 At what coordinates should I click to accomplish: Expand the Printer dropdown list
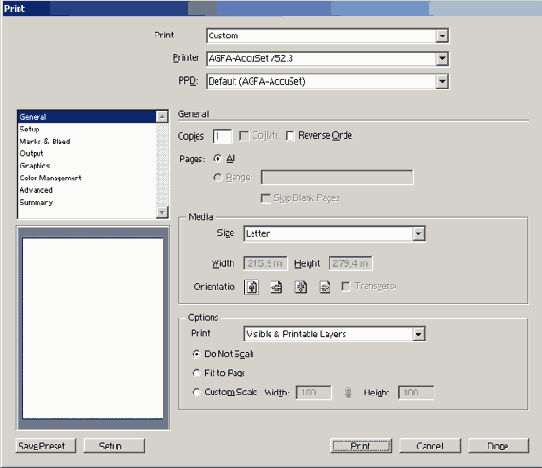442,58
